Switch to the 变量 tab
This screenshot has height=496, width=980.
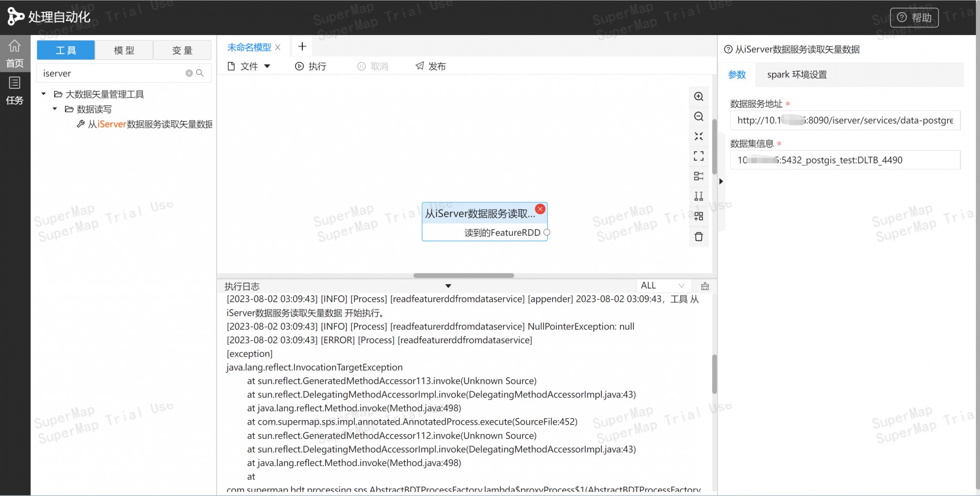point(182,50)
